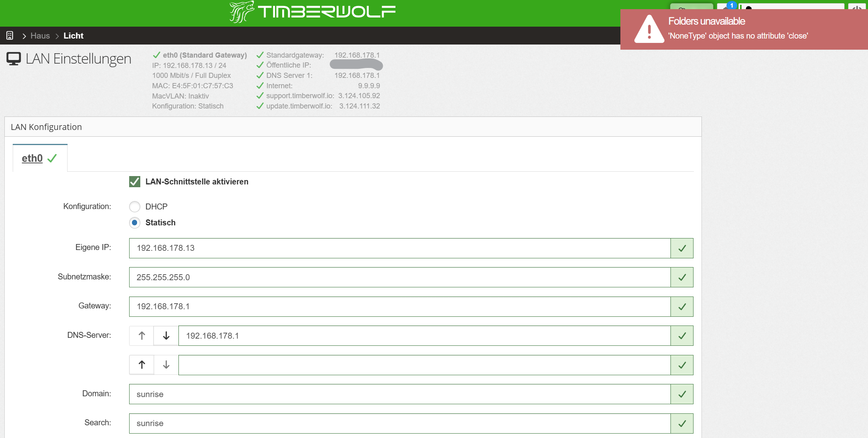
Task: Click the up arrow of first DNS server
Action: coord(142,336)
